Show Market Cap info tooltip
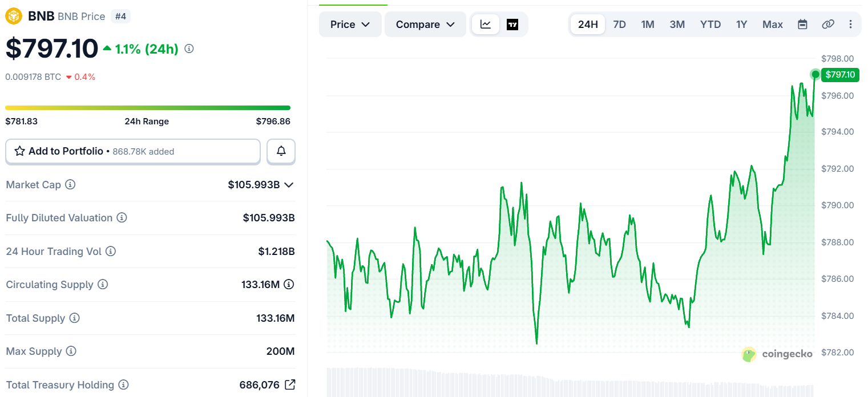Viewport: 868px width, 397px height. (x=70, y=185)
